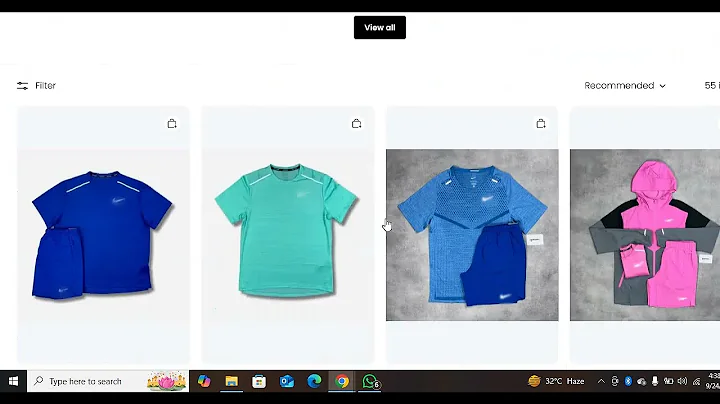The height and width of the screenshot is (404, 720).
Task: Expand the Recommended sort dropdown
Action: tap(624, 86)
